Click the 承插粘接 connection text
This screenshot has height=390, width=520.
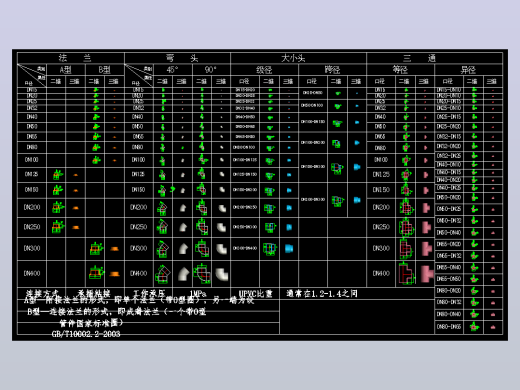[94, 293]
